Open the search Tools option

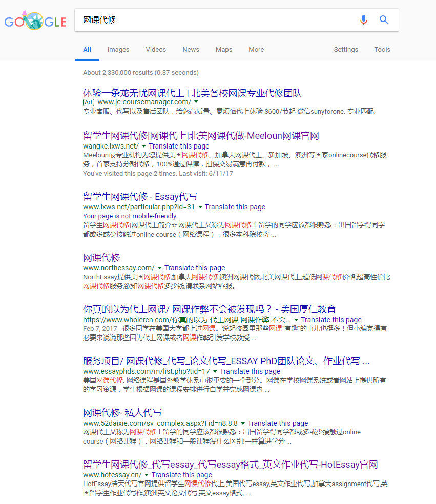pyautogui.click(x=382, y=50)
